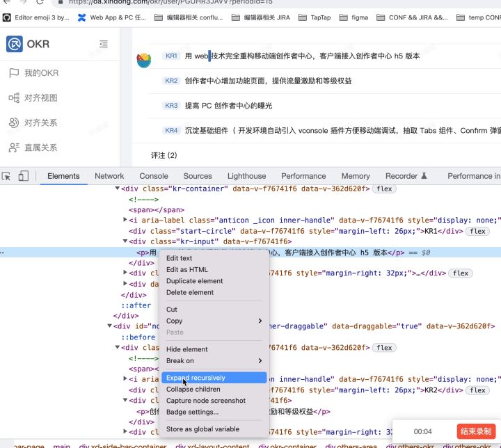Collapse the first kr-container div node
Viewport: 501px width, 448px height.
coord(118,189)
